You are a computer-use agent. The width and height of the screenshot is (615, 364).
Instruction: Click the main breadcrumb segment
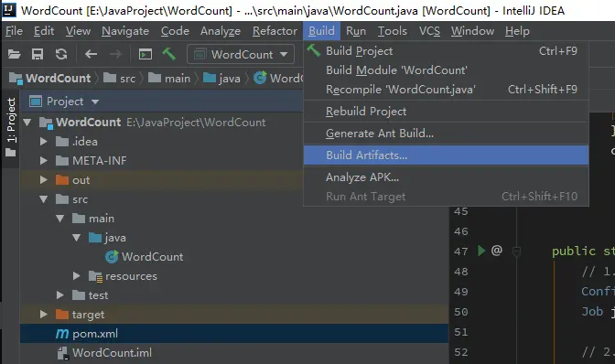[x=169, y=79]
